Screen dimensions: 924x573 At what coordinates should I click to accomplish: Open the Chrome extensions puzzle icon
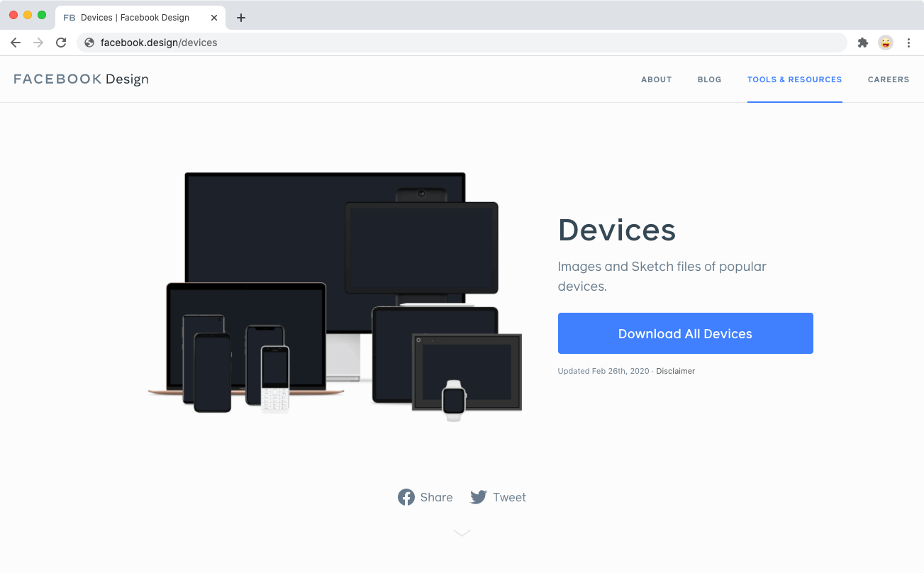click(x=863, y=43)
